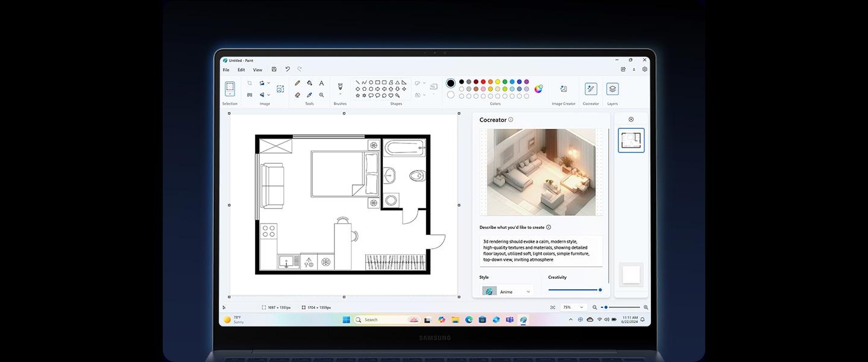The width and height of the screenshot is (868, 362).
Task: Pick the green palette color
Action: (505, 81)
